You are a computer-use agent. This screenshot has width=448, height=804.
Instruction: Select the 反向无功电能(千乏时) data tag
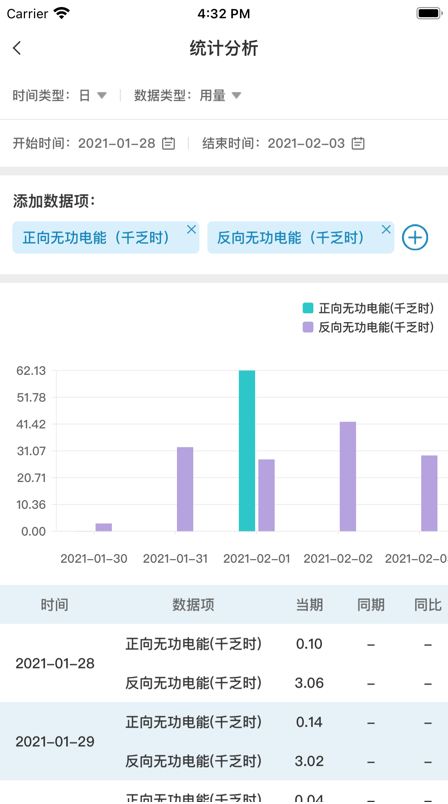tap(300, 237)
